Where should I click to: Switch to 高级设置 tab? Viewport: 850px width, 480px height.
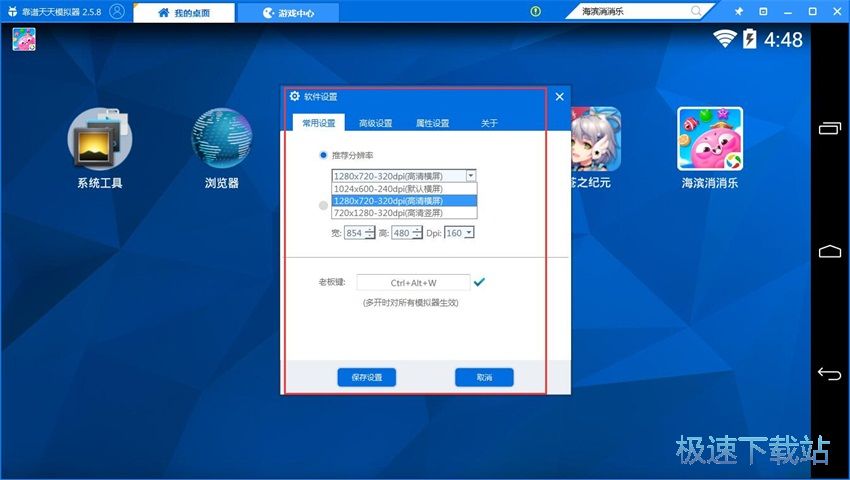pos(376,123)
